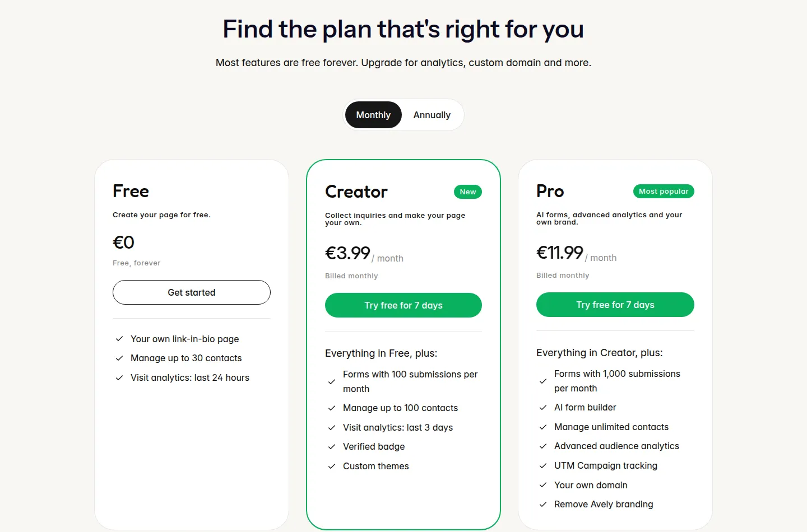This screenshot has width=807, height=532.
Task: Start Pro plan 7-day free trial
Action: [615, 305]
